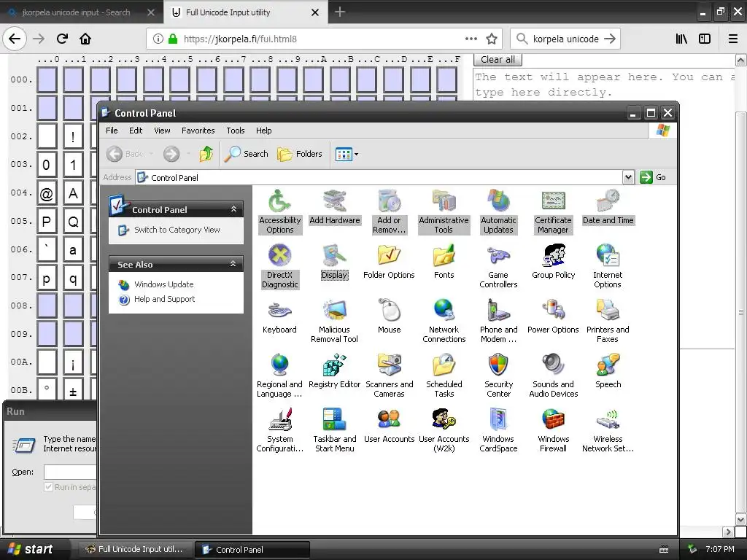
Task: Select the Display icon
Action: (x=334, y=262)
